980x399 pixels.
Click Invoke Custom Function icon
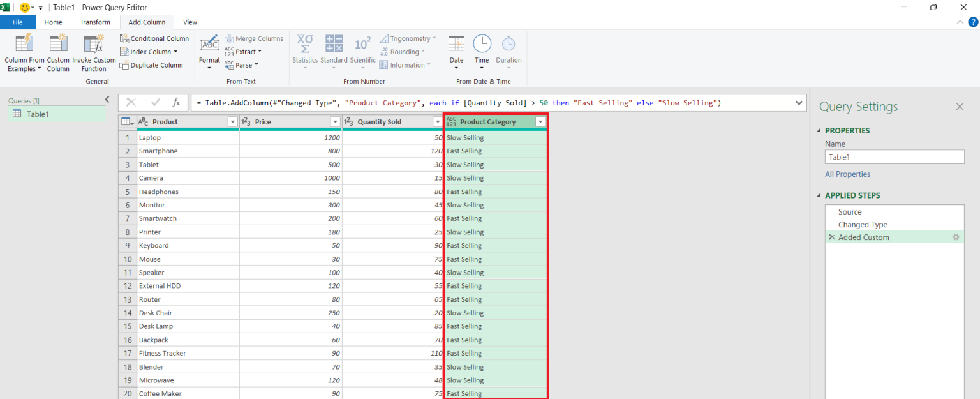pyautogui.click(x=94, y=43)
